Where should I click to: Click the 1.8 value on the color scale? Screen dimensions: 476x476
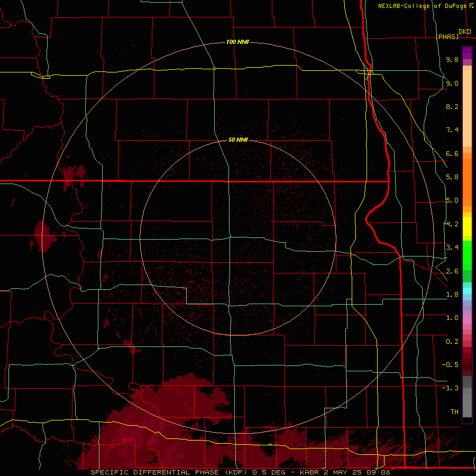452,295
